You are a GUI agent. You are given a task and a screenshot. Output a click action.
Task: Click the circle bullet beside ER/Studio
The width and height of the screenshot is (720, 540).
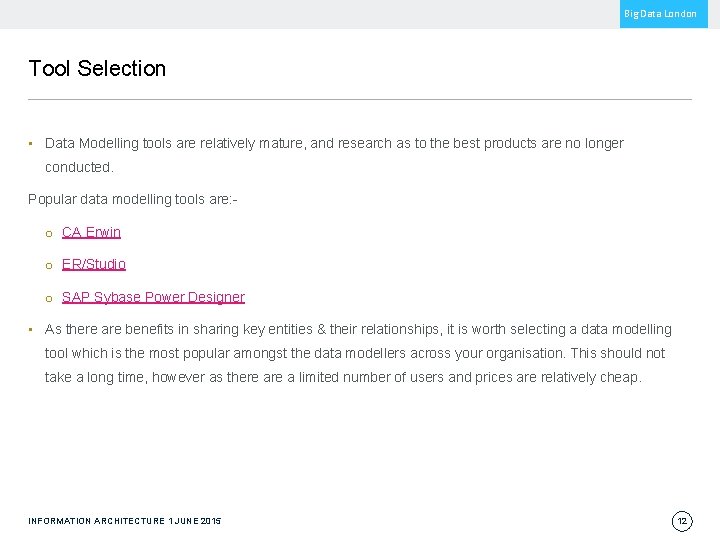[47, 265]
